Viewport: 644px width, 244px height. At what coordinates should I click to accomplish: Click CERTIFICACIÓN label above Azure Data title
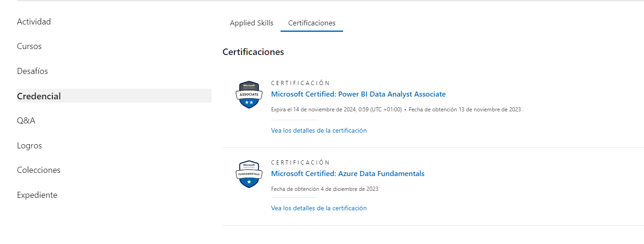tap(300, 163)
